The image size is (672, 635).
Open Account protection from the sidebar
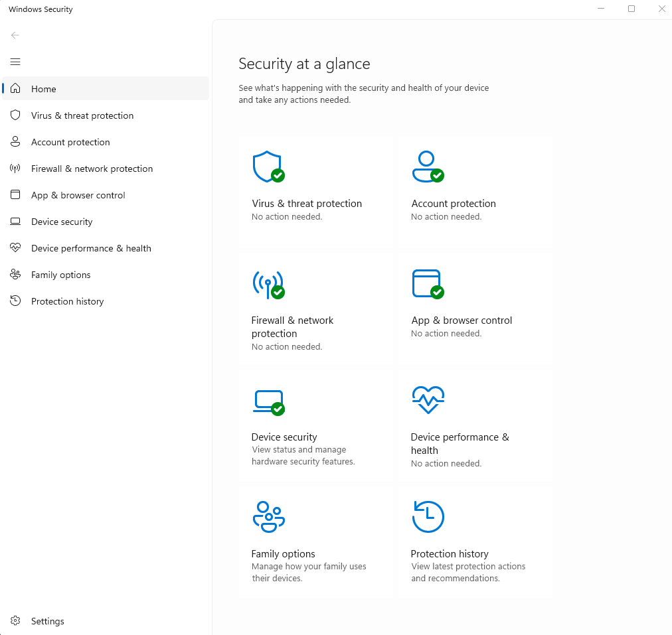coord(106,142)
